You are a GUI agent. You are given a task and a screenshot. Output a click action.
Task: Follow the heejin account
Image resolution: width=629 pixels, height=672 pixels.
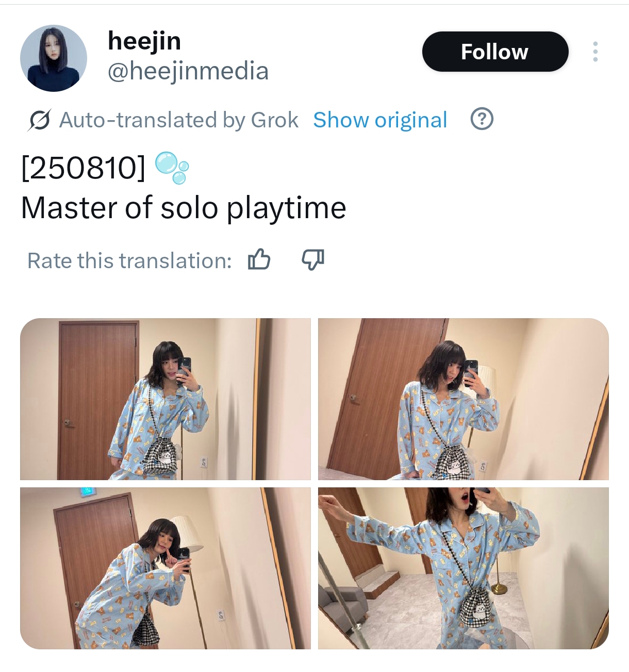click(x=495, y=52)
